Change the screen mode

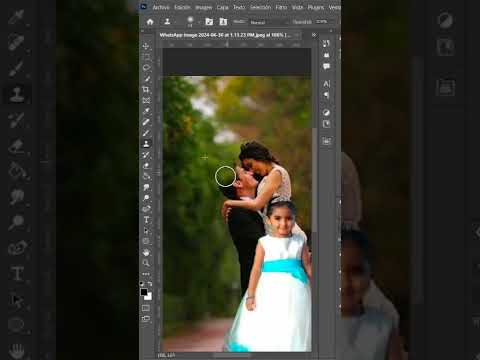pyautogui.click(x=146, y=319)
